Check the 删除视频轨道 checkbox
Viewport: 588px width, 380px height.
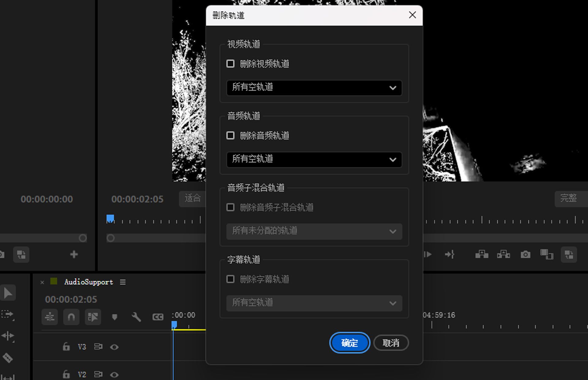[231, 63]
